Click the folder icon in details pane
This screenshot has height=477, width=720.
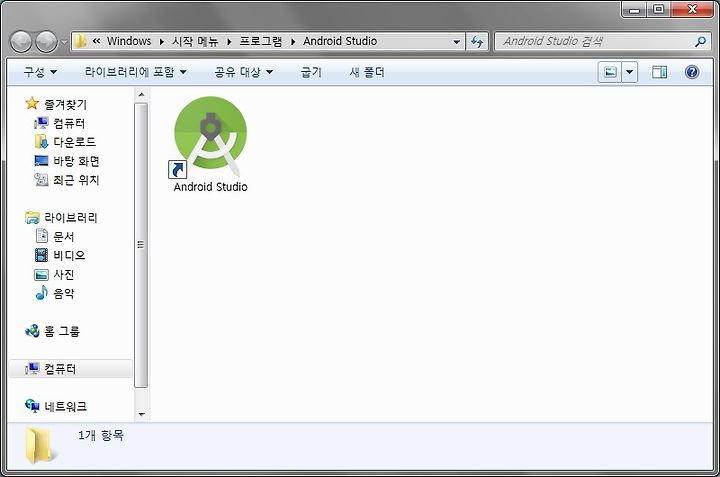point(38,445)
